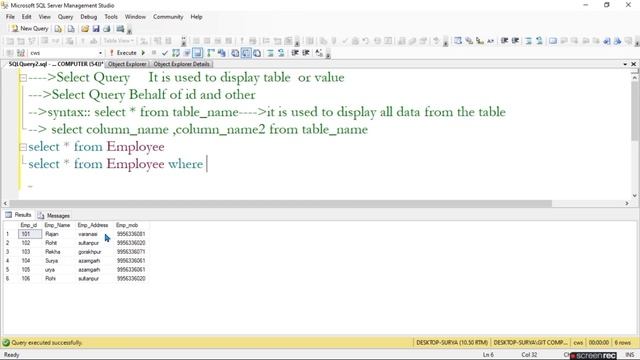Parse the query with the checkmark icon

164,53
